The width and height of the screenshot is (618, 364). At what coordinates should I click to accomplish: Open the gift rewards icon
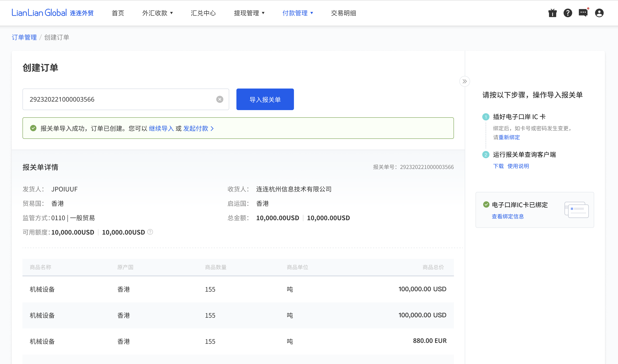tap(552, 13)
